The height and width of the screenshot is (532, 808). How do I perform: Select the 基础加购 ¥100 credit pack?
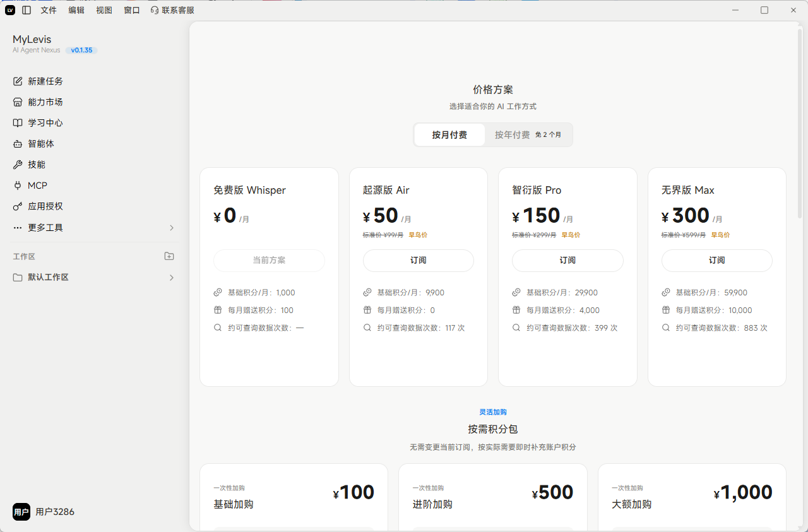[294, 497]
